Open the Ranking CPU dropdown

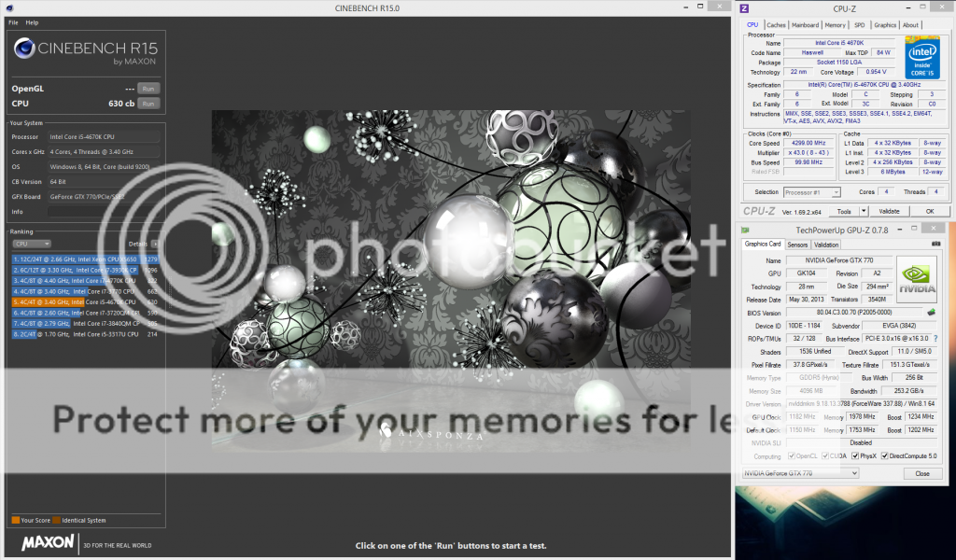point(32,244)
